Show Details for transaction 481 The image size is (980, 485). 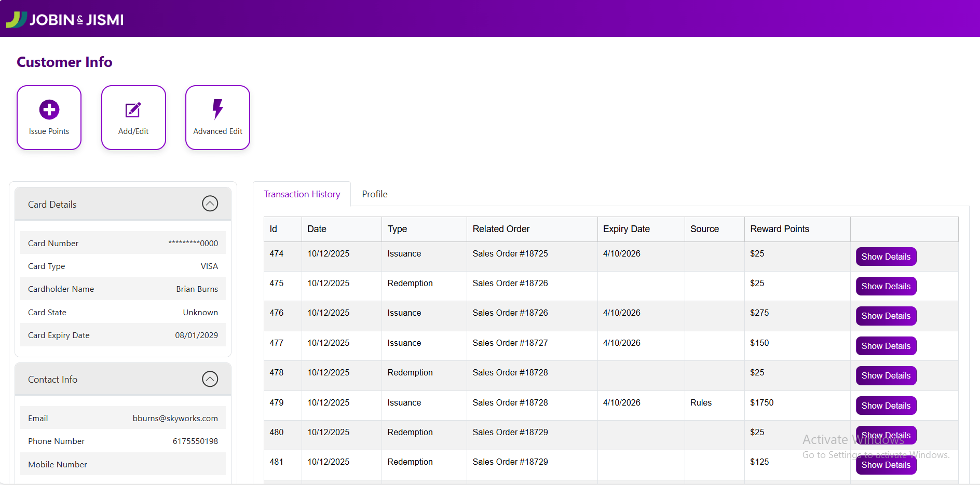(886, 465)
